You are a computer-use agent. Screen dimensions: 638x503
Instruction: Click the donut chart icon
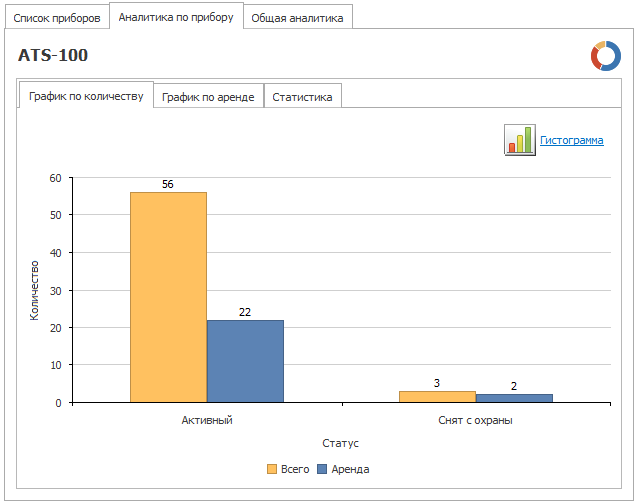pos(606,56)
